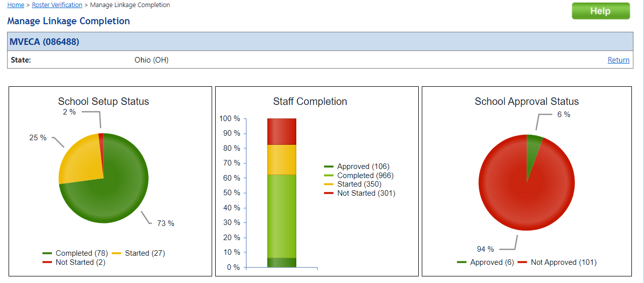Click Completed (78) legend in School Setup
Viewport: 644px width, 283px height.
coord(81,253)
